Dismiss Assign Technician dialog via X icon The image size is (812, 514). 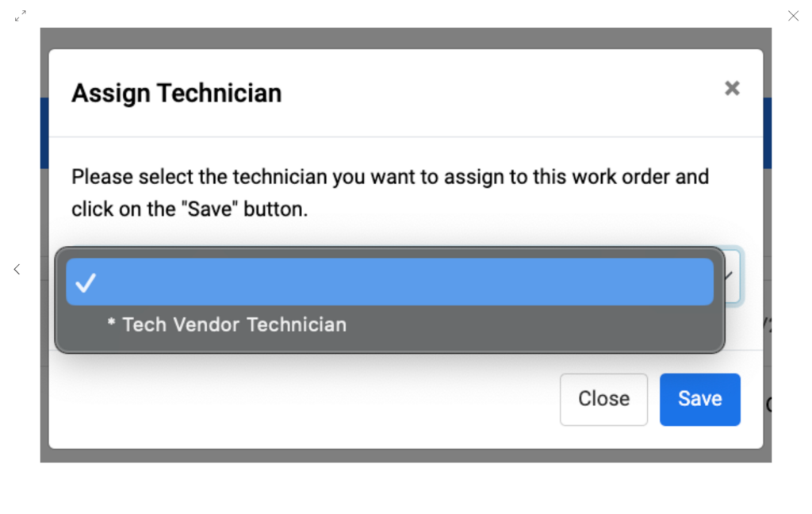point(732,89)
